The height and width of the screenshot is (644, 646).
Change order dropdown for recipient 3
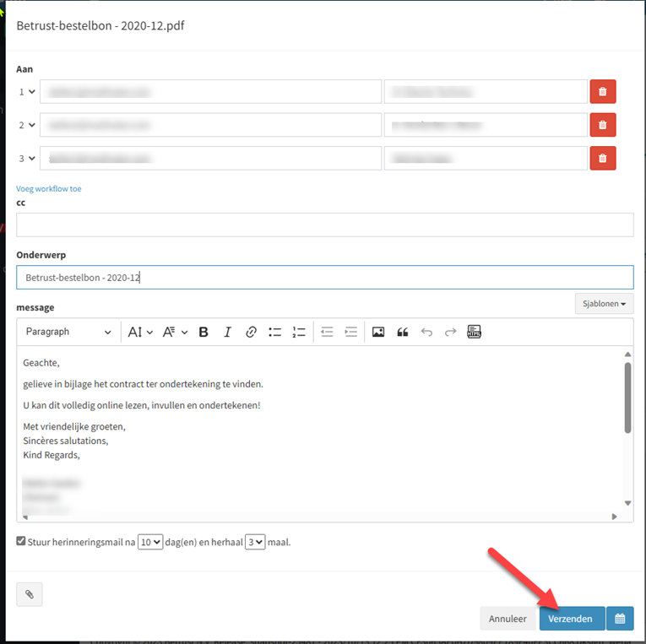click(27, 159)
